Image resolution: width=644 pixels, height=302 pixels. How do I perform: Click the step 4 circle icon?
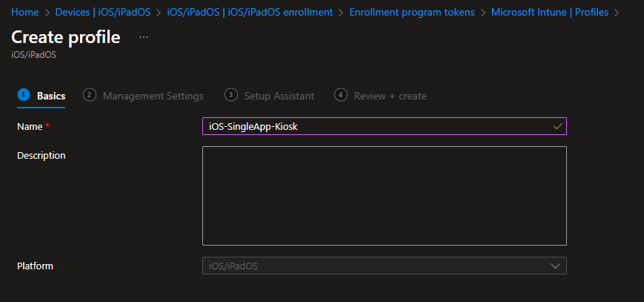coord(341,95)
